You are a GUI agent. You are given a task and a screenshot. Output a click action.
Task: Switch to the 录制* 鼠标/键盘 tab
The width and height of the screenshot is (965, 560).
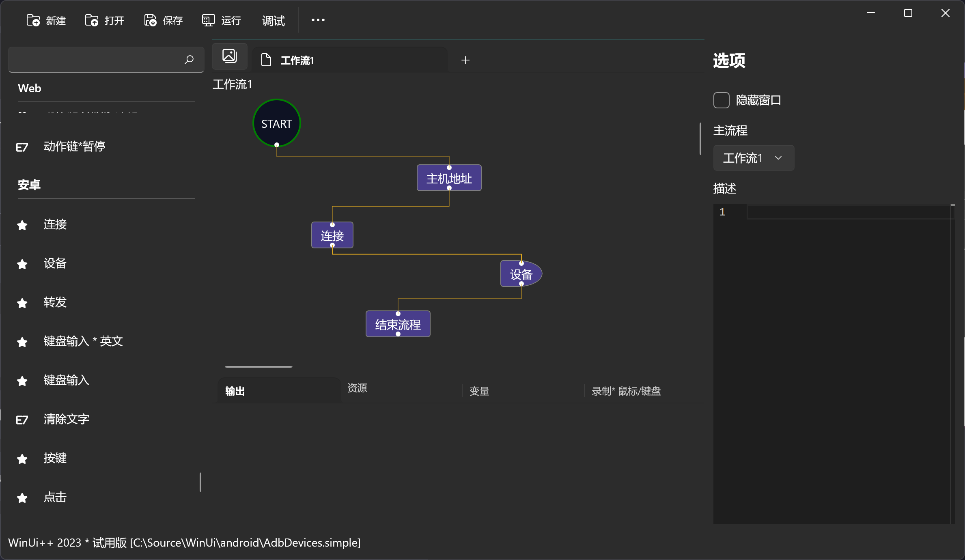[626, 391]
